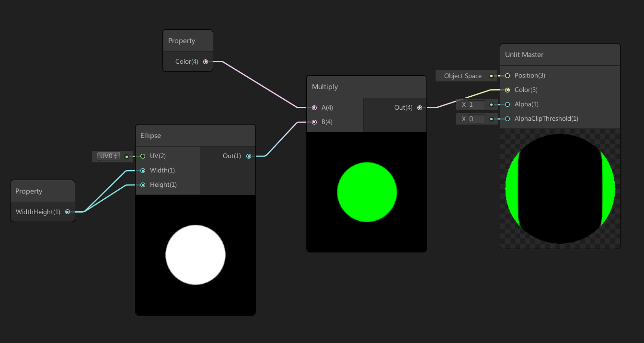Viewport: 644px width, 343px height.
Task: Click the Alpha(1) input port on Unlit Master
Action: pyautogui.click(x=507, y=104)
